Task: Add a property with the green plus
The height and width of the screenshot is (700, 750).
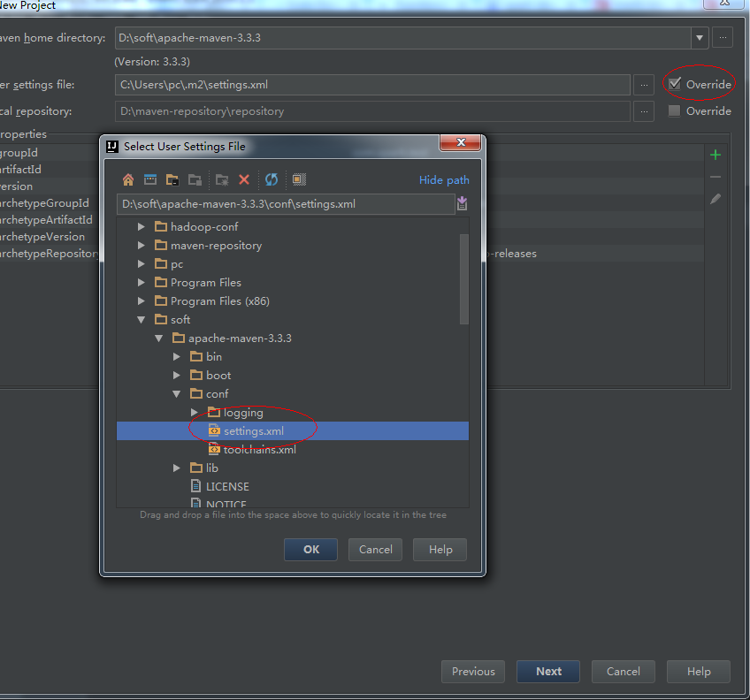Action: tap(716, 155)
